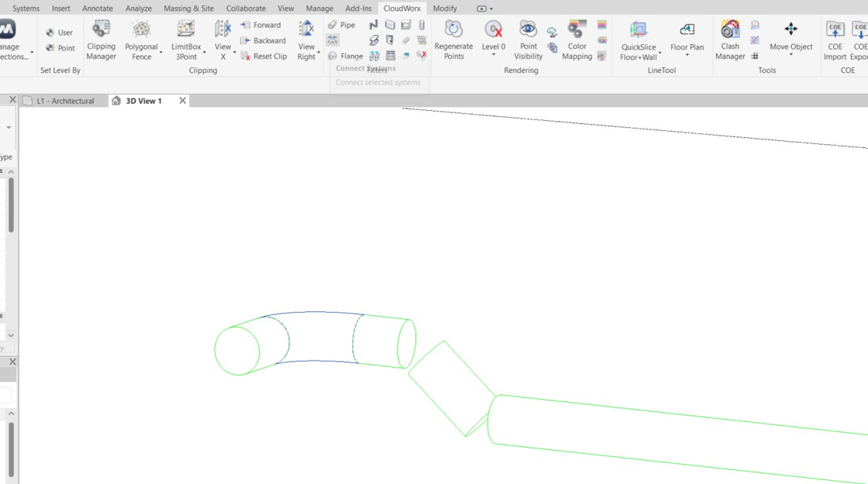Select the Flange tool
Screen dimensions: 868x484
(345, 56)
